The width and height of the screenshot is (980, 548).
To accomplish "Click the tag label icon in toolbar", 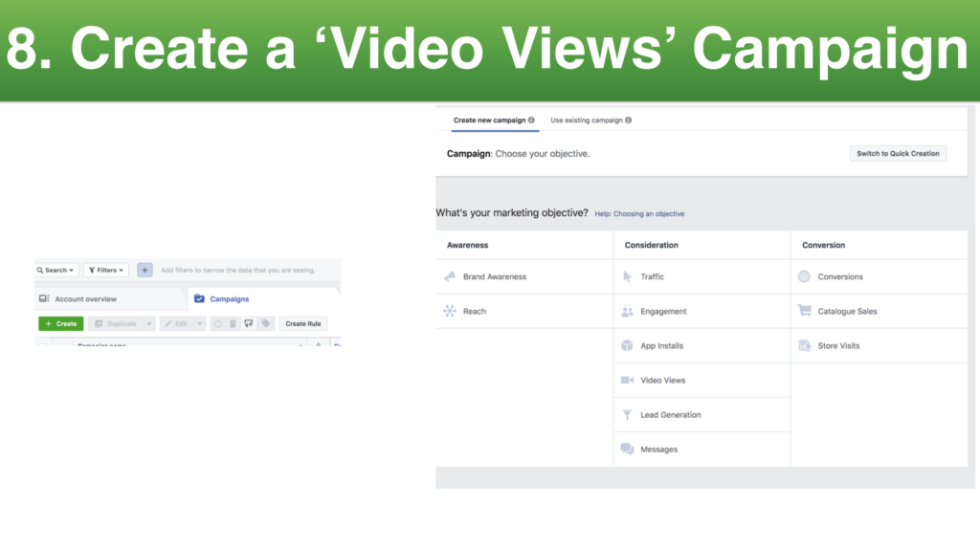I will click(266, 323).
